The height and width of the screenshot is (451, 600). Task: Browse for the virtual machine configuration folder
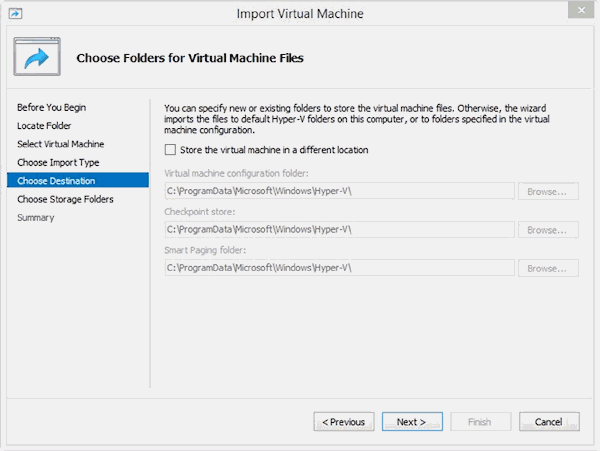[549, 191]
